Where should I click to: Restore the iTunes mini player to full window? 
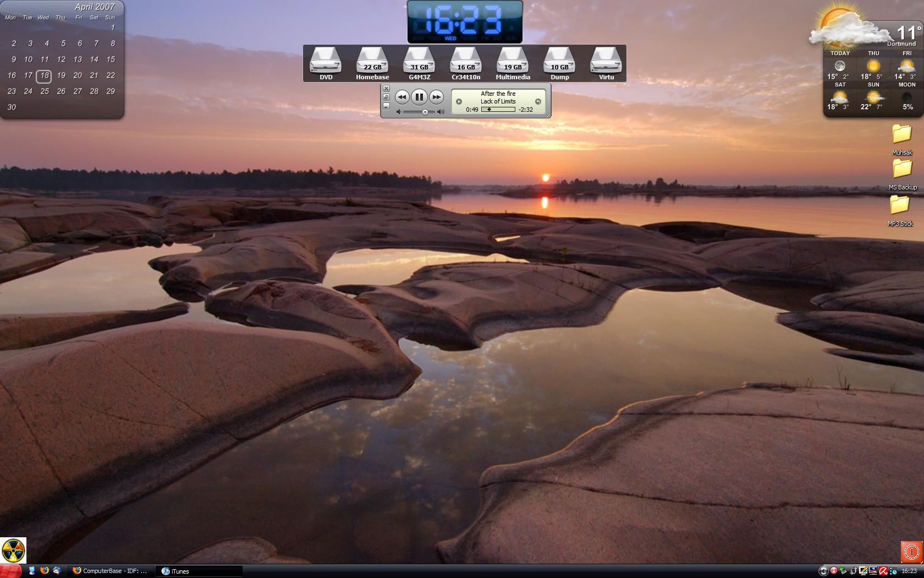click(x=386, y=97)
